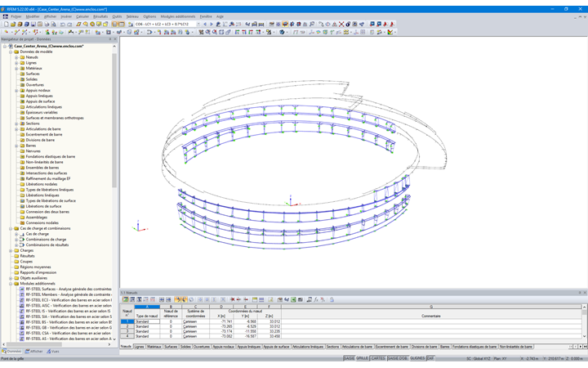Click the fx formula icon in table toolbar
The image size is (588, 368).
tap(316, 299)
